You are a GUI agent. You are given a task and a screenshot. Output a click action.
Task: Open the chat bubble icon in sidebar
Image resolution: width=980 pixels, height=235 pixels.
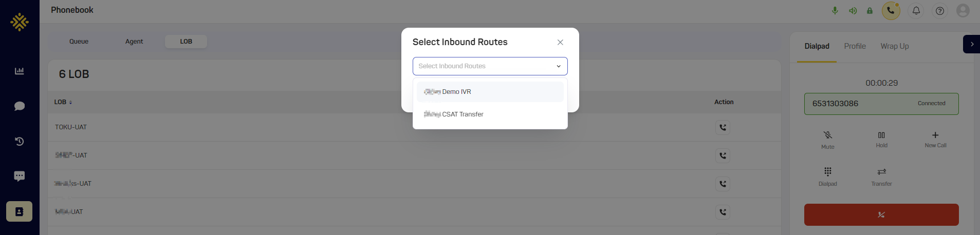pyautogui.click(x=20, y=106)
